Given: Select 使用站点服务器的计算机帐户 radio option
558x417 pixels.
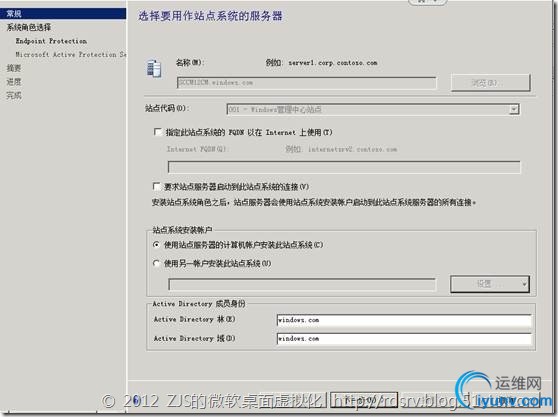Looking at the screenshot, I should click(x=156, y=245).
